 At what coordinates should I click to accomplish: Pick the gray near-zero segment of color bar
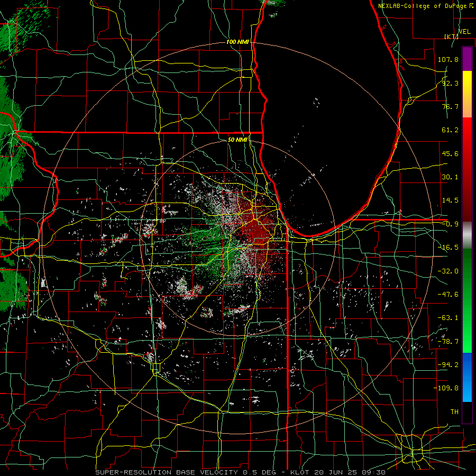tap(467, 235)
